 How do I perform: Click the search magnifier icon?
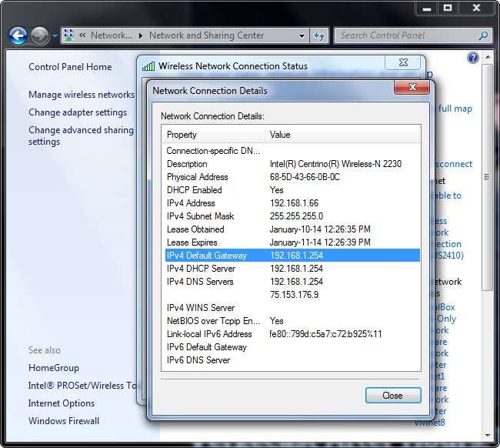coord(483,35)
